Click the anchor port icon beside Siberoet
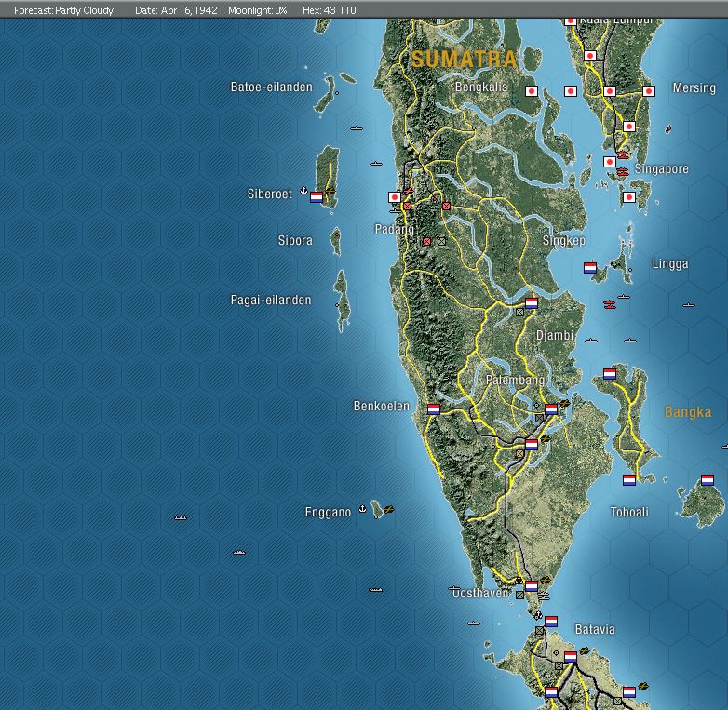 [x=303, y=190]
